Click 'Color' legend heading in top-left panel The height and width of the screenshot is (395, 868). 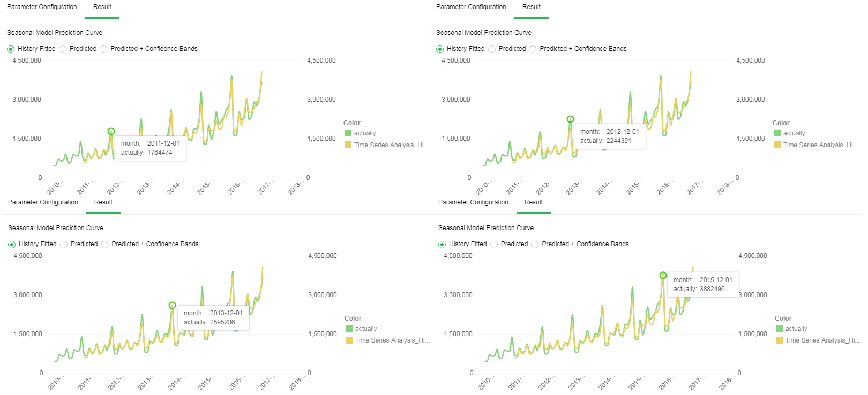click(352, 123)
